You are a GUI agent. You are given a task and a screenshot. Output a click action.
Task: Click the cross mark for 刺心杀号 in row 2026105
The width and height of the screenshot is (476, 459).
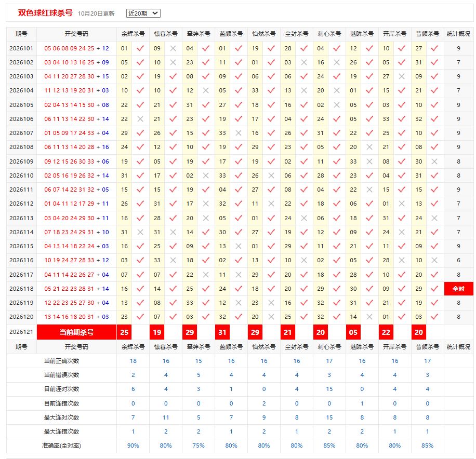337,105
